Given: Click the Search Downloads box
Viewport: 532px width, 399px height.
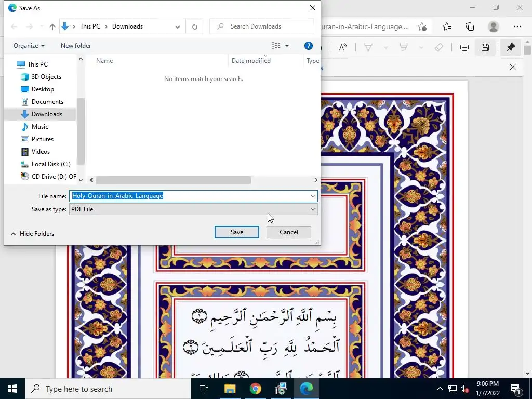Looking at the screenshot, I should (262, 26).
